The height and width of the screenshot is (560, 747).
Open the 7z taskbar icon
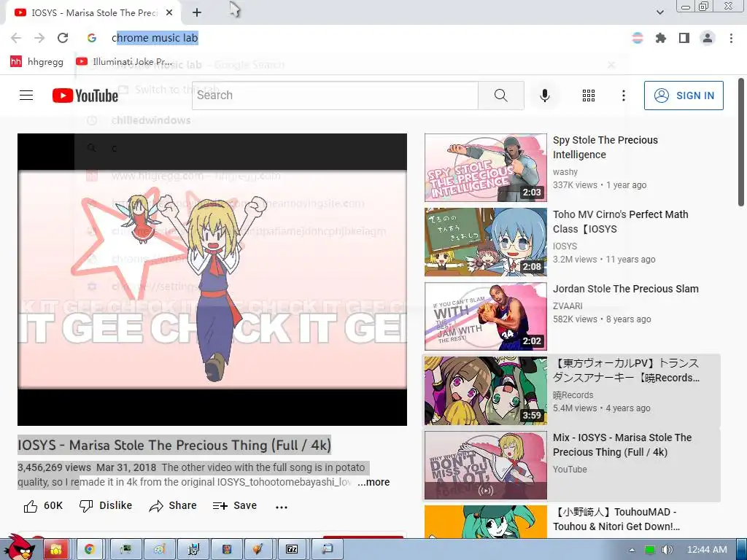292,550
